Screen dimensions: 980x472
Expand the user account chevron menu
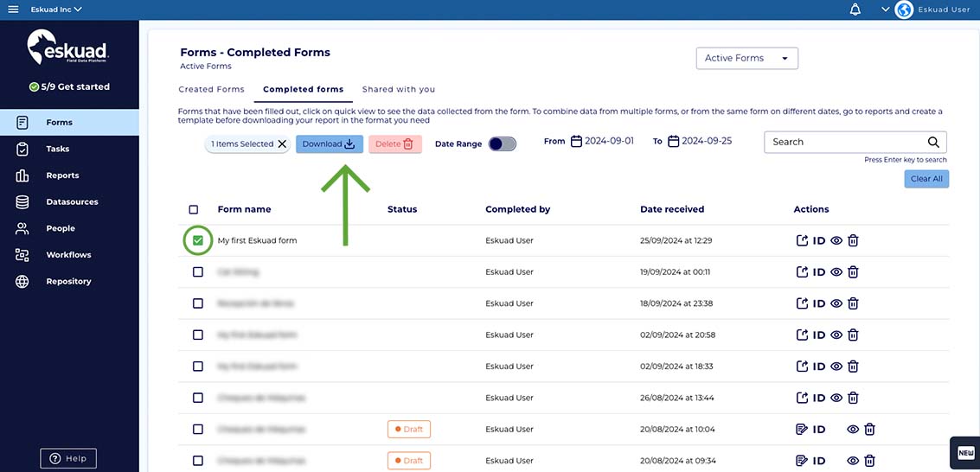(x=885, y=10)
